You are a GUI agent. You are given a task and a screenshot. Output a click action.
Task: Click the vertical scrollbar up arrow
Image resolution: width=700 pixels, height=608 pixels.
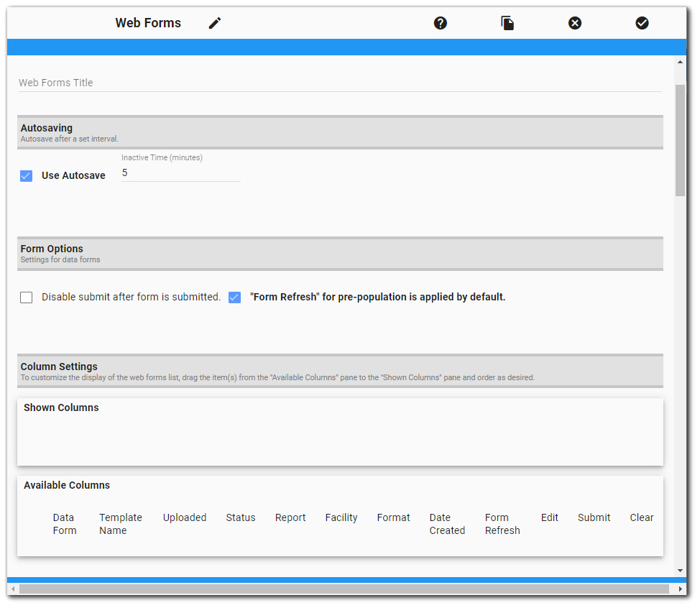(x=680, y=62)
